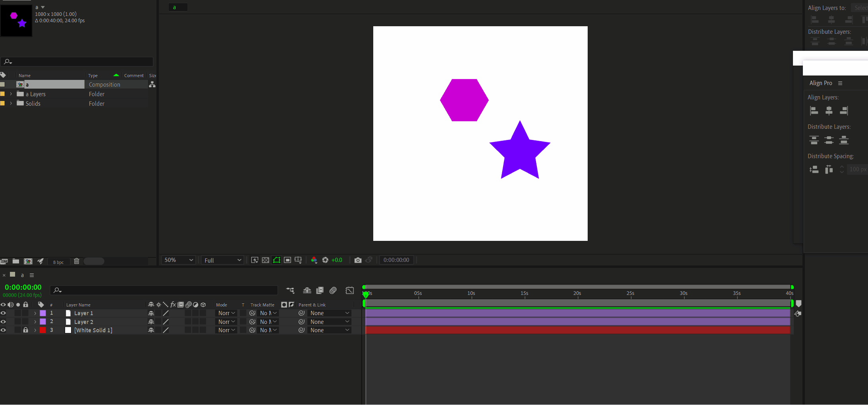Click Layer 1 purple label color

[43, 313]
